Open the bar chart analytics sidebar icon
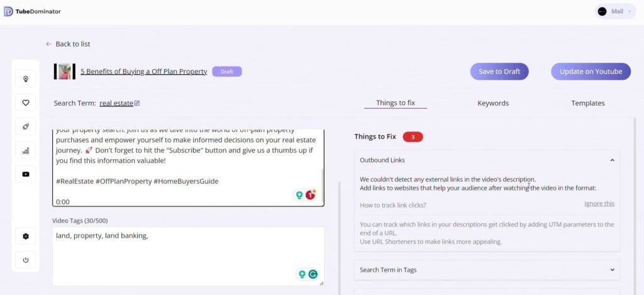The width and height of the screenshot is (644, 295). (x=25, y=150)
